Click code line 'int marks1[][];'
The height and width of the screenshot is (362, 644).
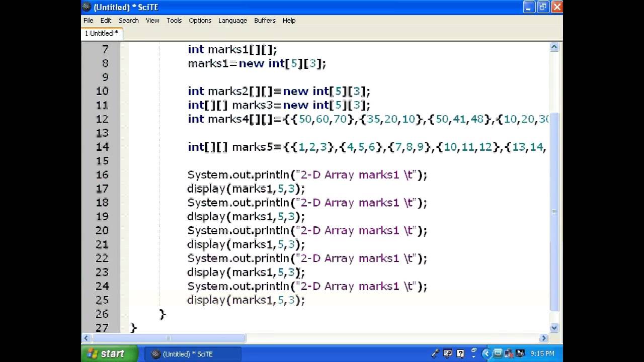click(232, 49)
